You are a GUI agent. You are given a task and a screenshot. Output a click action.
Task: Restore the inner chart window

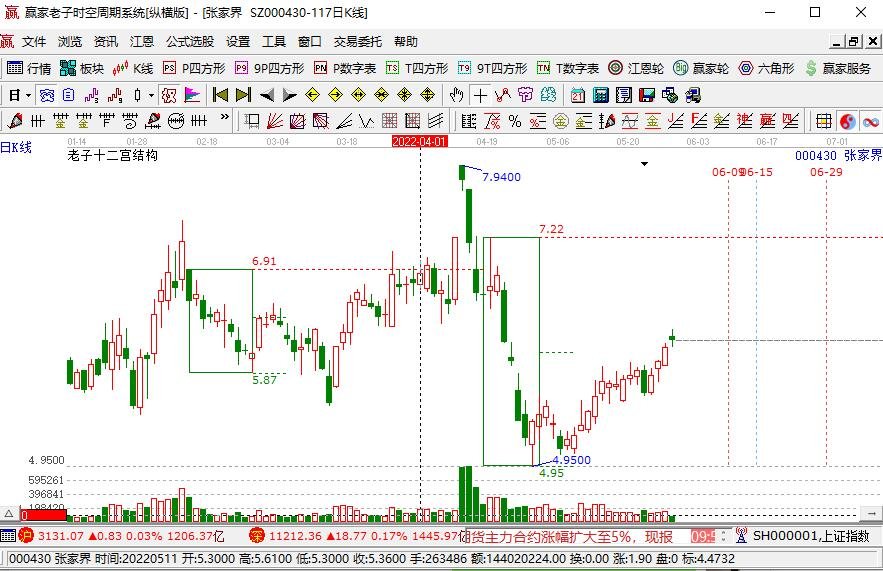pyautogui.click(x=854, y=42)
